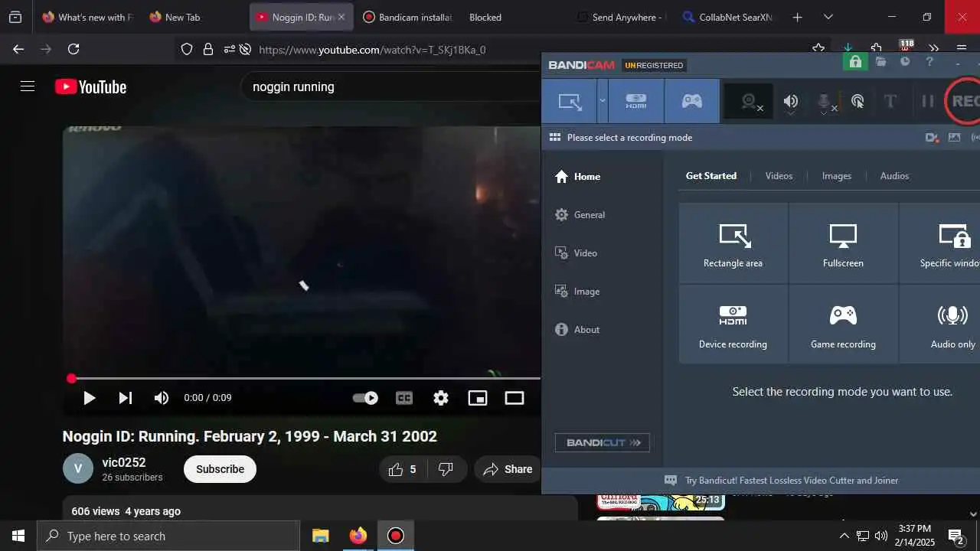Open Bandicam help question mark
980x551 pixels.
(929, 62)
